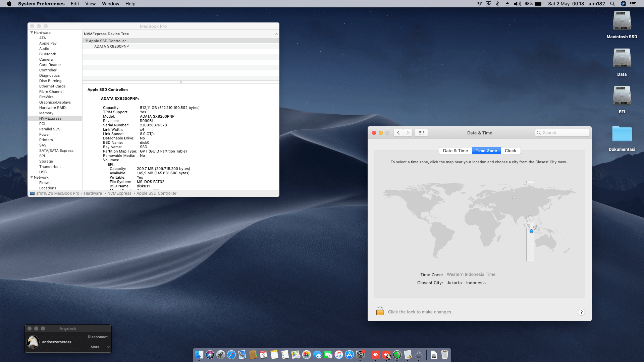This screenshot has width=644, height=362.
Task: Open Calendar icon in the Dock
Action: pyautogui.click(x=264, y=355)
